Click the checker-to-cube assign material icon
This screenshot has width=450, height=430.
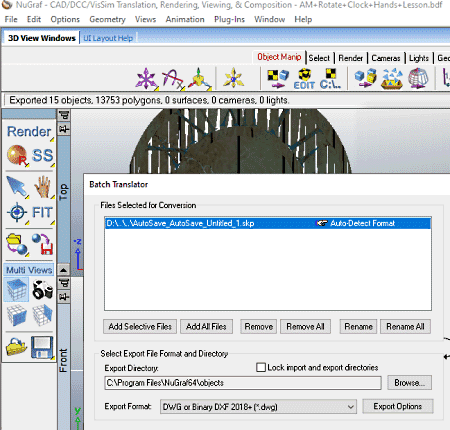(x=278, y=78)
